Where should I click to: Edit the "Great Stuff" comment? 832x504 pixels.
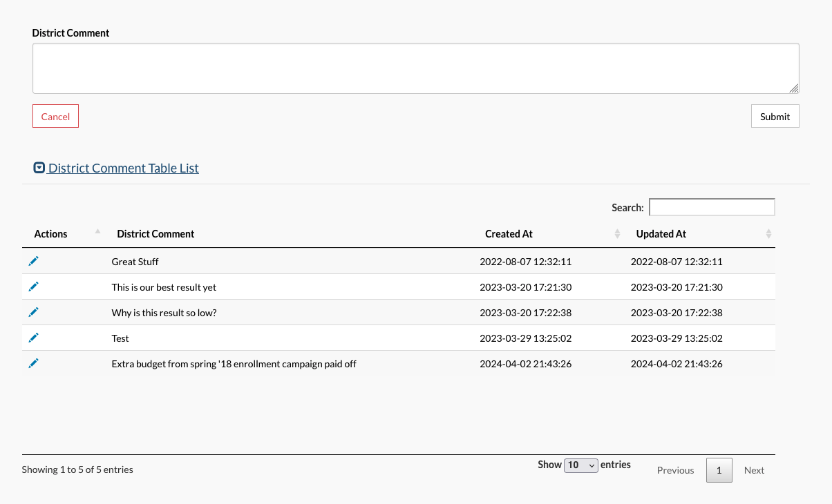click(33, 260)
